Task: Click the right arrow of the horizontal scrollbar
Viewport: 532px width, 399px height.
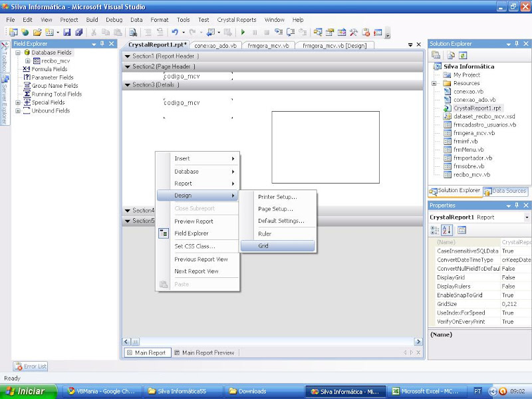Action: [x=418, y=342]
